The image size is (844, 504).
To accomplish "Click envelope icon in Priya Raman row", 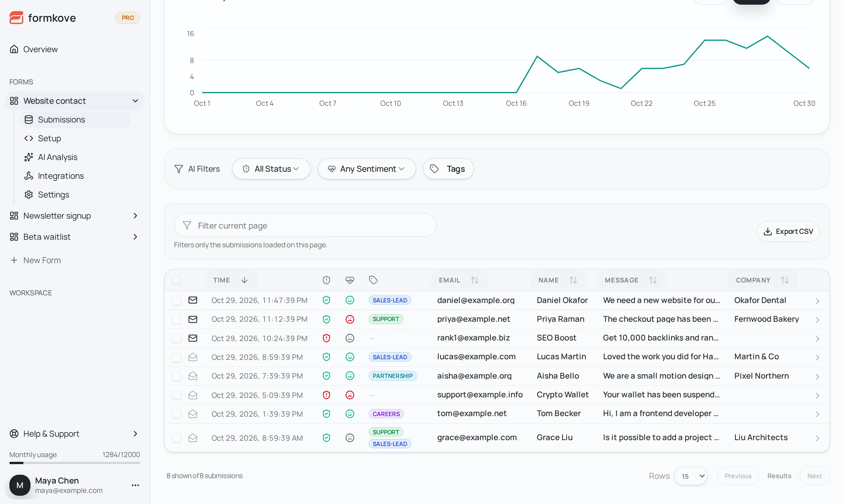I will tap(193, 319).
